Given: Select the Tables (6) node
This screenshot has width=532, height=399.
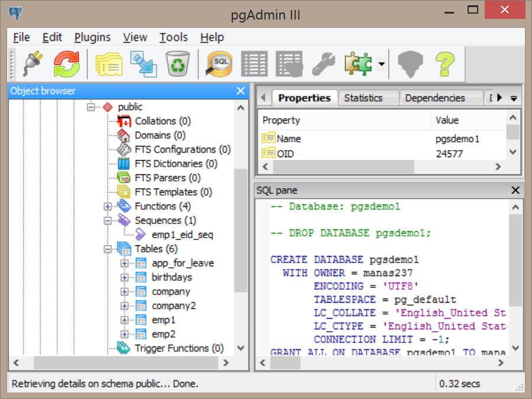Looking at the screenshot, I should tap(156, 249).
